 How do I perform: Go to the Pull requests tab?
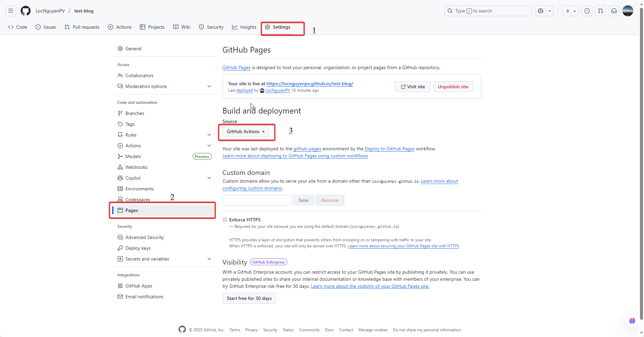coord(82,27)
